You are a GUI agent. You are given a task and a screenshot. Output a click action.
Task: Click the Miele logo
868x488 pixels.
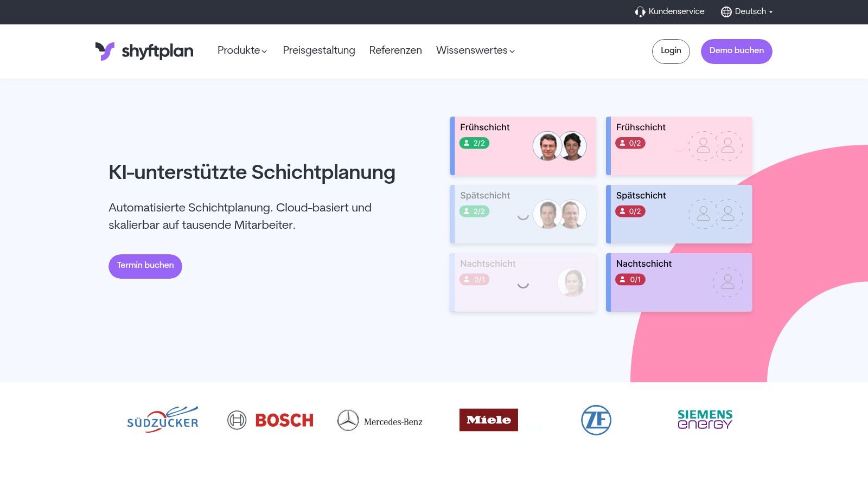[489, 420]
